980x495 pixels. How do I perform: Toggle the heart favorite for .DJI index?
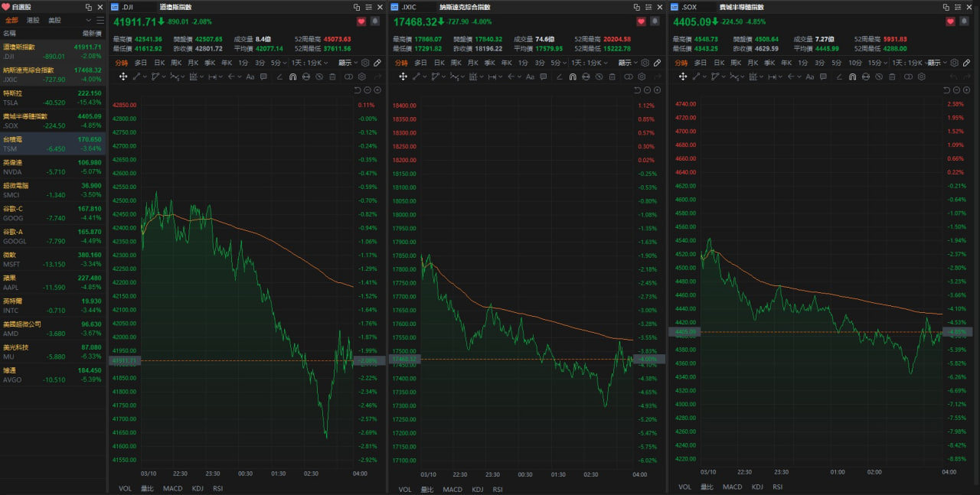tap(361, 21)
